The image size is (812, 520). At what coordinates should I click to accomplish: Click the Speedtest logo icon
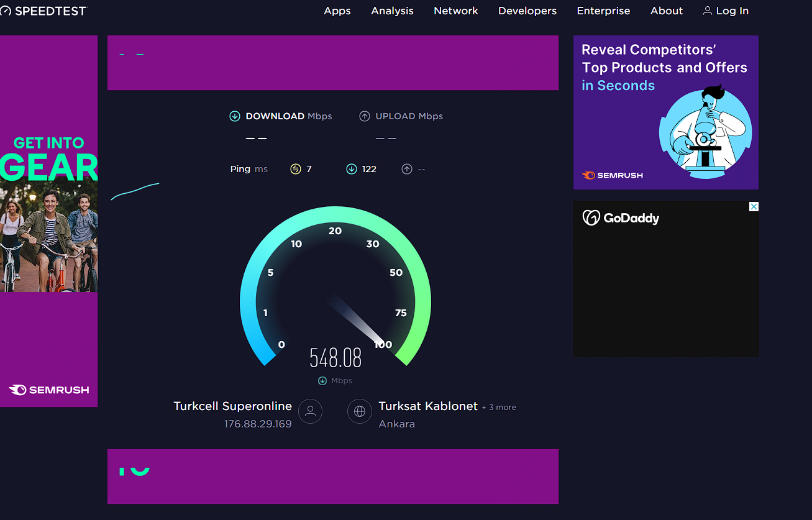click(6, 11)
